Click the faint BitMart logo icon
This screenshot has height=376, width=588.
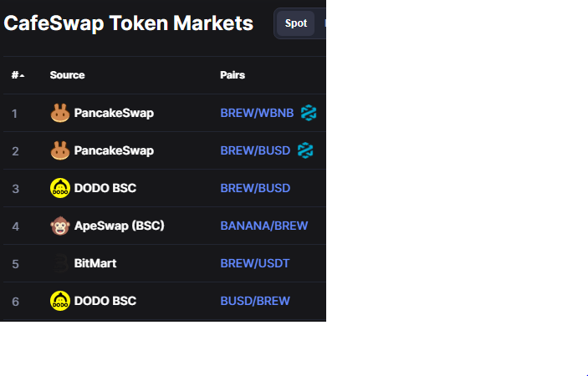pyautogui.click(x=60, y=263)
